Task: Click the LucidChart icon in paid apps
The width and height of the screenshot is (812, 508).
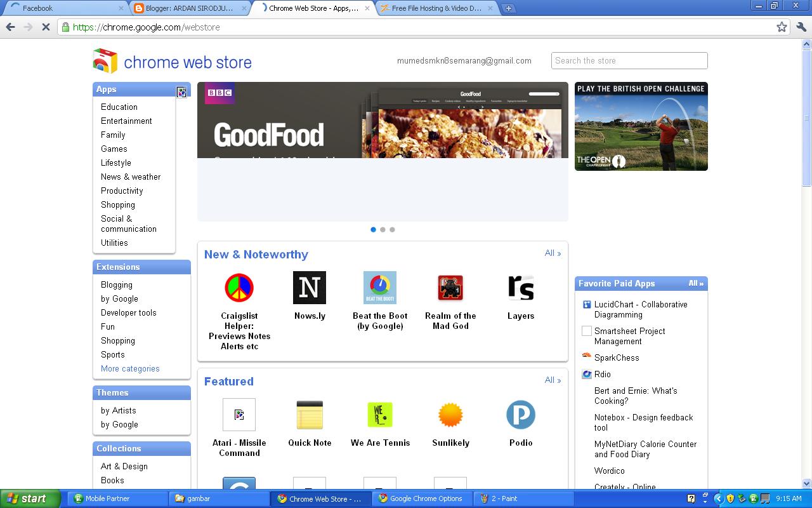Action: point(587,305)
